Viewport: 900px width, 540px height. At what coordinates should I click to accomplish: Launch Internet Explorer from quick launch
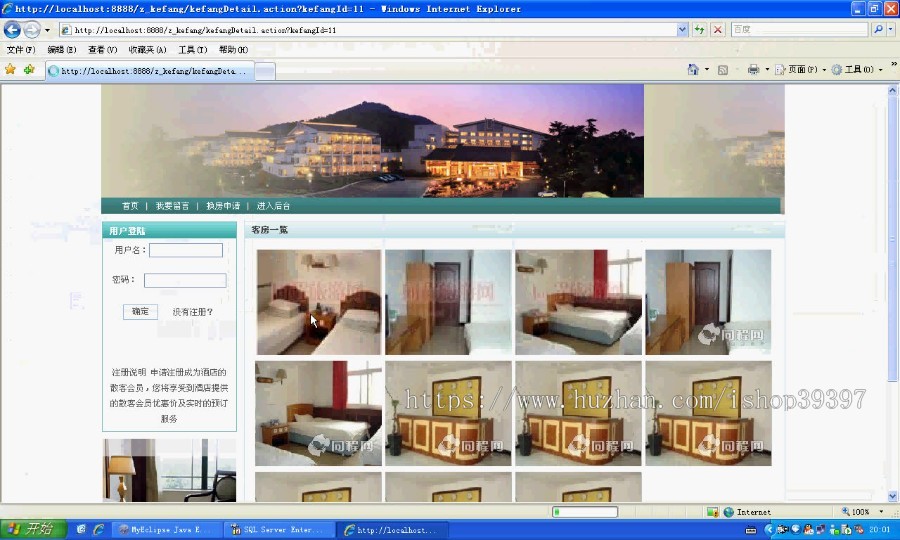(x=99, y=529)
